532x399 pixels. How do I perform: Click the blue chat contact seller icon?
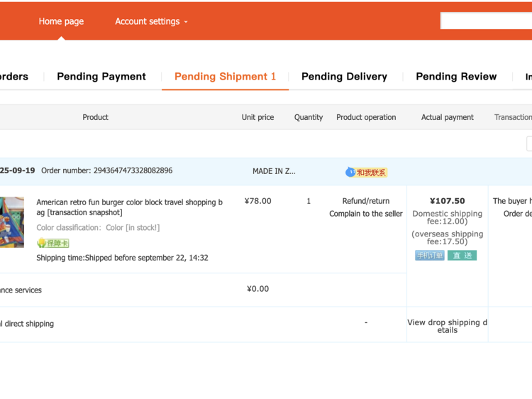click(x=350, y=172)
